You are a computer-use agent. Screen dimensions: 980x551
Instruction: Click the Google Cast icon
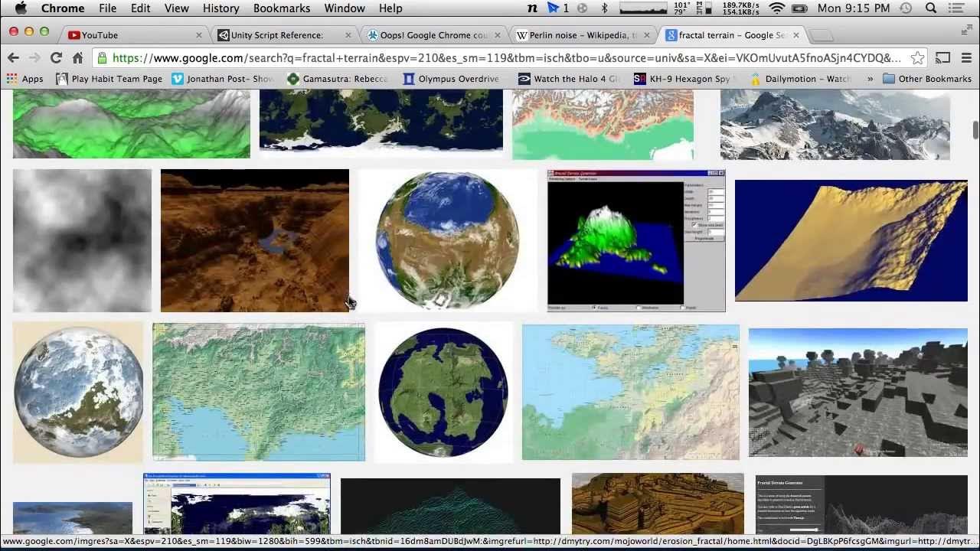click(943, 58)
